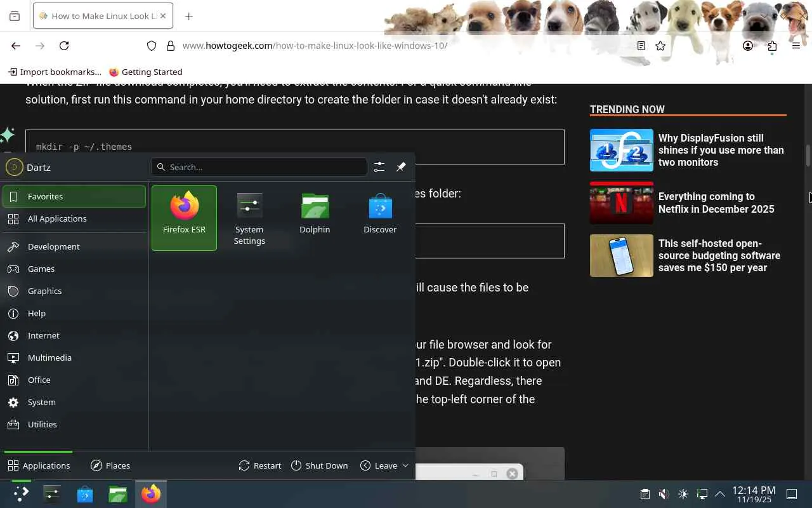Click the application launcher icon on the taskbar
This screenshot has width=812, height=508.
(x=21, y=494)
